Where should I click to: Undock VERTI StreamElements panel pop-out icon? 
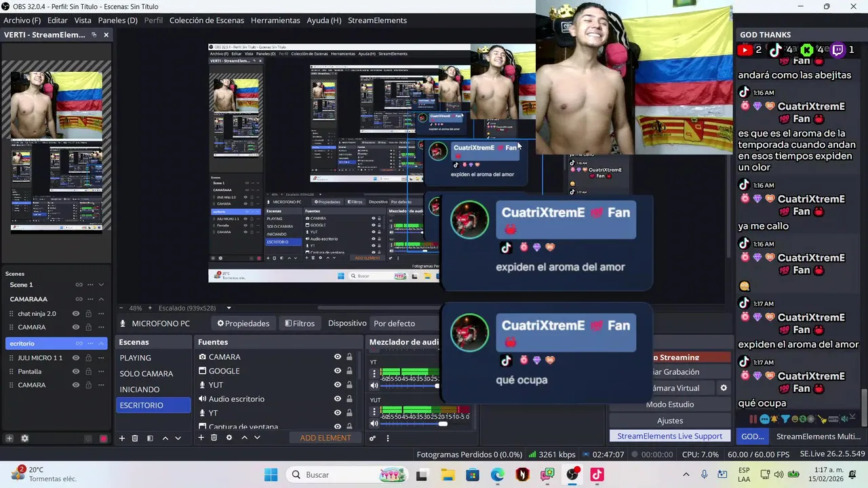pos(94,35)
